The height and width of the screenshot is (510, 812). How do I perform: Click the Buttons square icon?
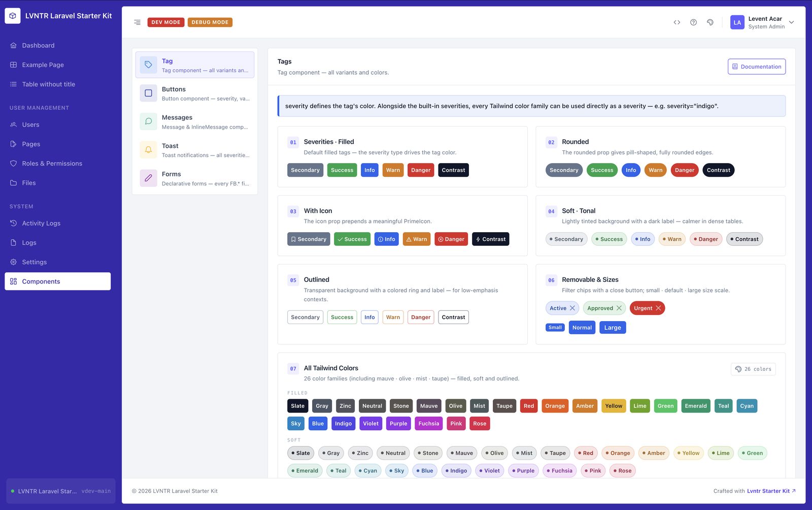[x=148, y=93]
